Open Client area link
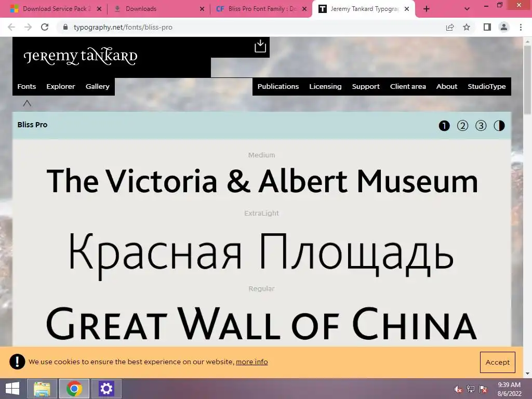This screenshot has width=532, height=399. point(408,87)
